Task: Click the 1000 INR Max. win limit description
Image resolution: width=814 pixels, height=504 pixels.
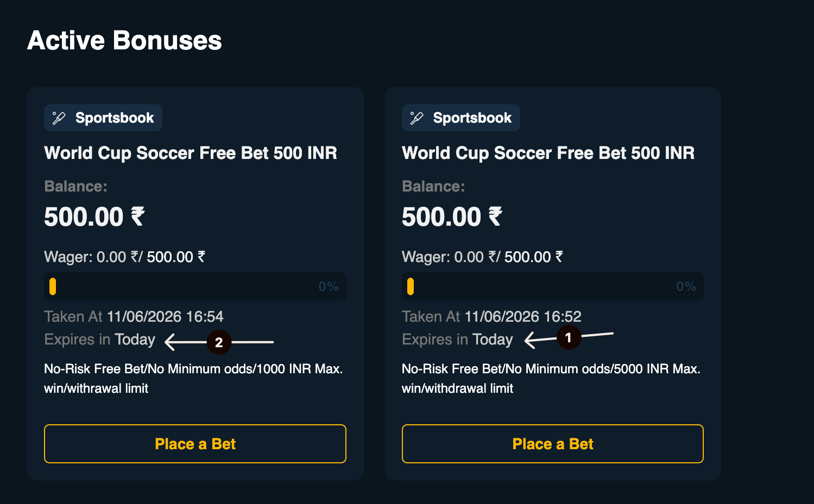Action: pos(193,378)
